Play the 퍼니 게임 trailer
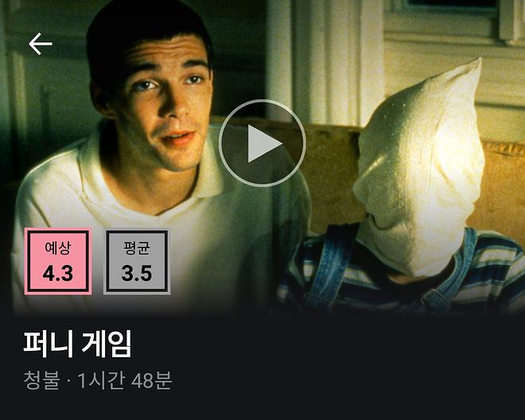 tap(262, 143)
